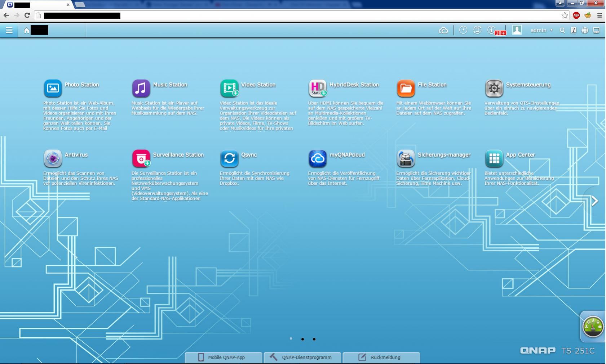Open the search magnifier in header
The width and height of the screenshot is (606, 364).
[x=562, y=31]
